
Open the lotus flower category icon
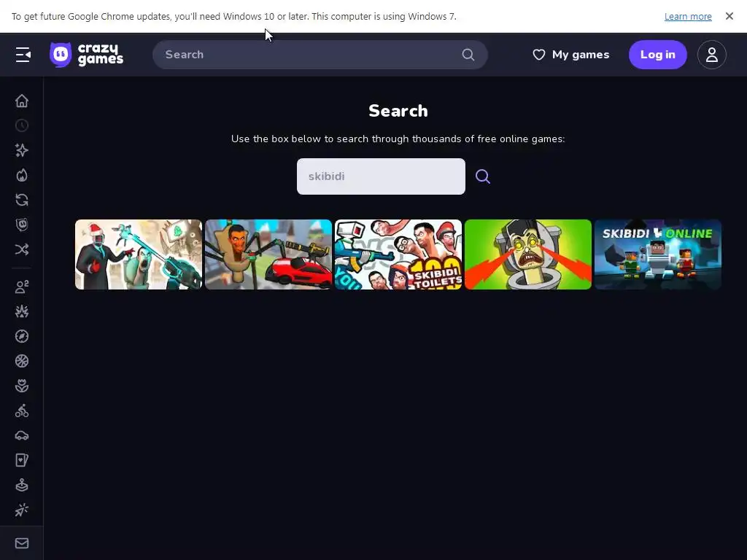pos(22,386)
